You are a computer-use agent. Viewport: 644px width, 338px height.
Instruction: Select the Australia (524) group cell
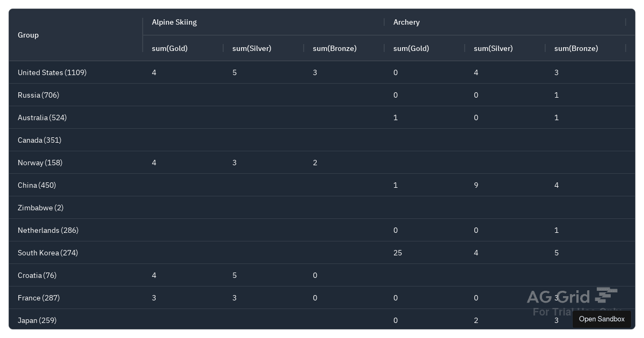(76, 117)
